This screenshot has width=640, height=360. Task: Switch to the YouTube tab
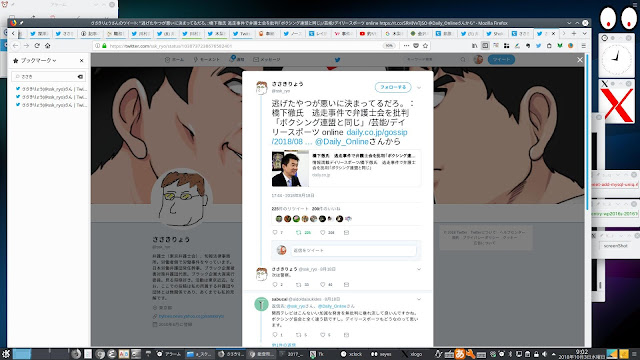click(368, 33)
